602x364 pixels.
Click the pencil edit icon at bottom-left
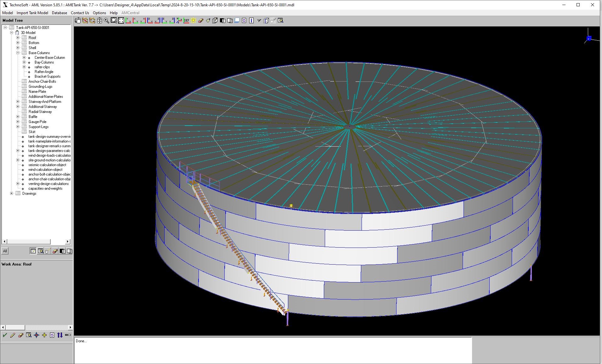point(13,335)
